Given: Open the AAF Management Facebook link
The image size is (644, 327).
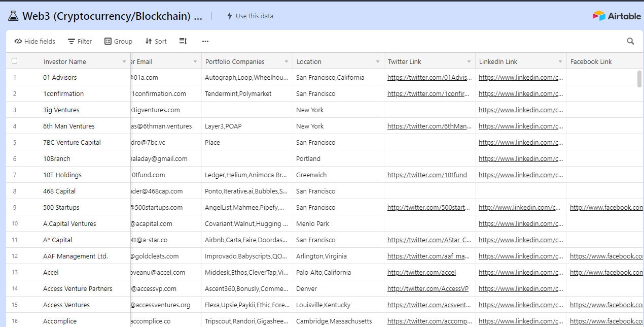Looking at the screenshot, I should point(606,256).
